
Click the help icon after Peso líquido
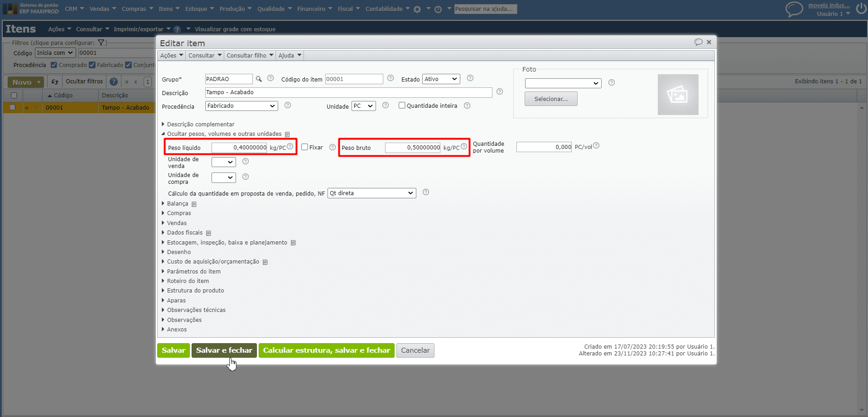click(290, 146)
